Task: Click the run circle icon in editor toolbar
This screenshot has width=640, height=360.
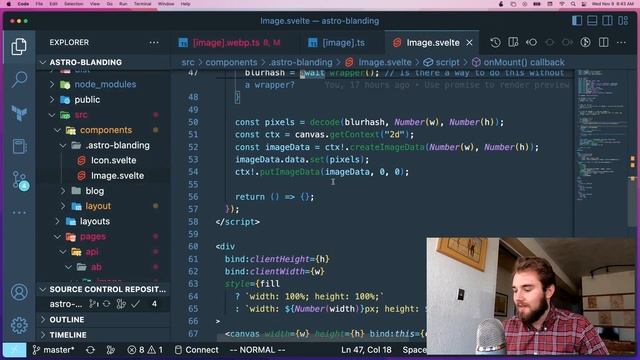Action: click(585, 42)
